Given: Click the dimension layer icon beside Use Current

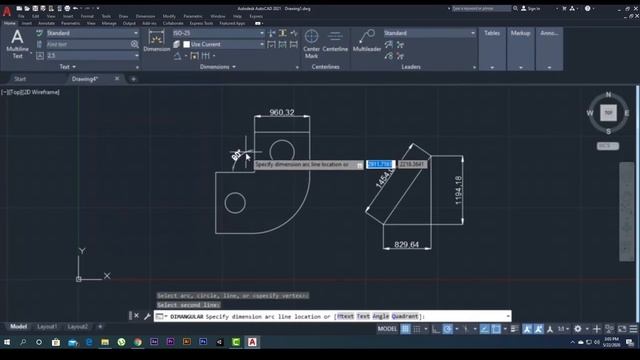Looking at the screenshot, I should (x=177, y=44).
